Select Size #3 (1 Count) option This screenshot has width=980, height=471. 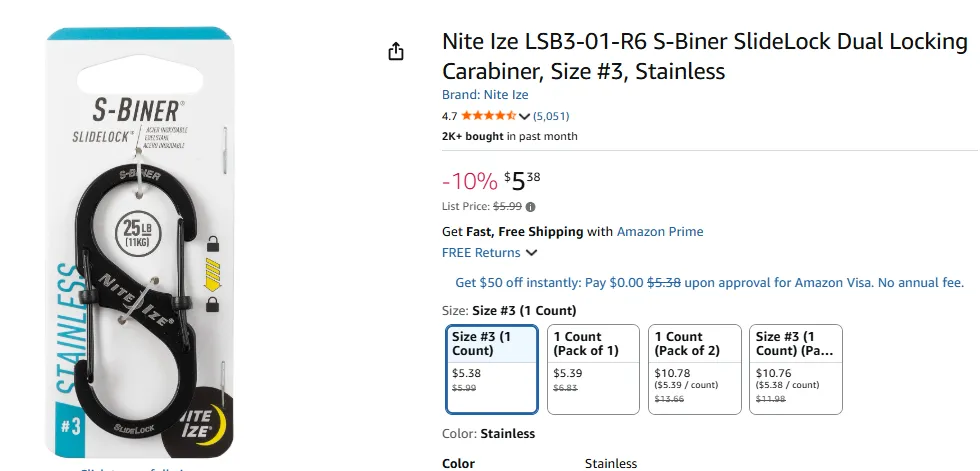pyautogui.click(x=492, y=369)
